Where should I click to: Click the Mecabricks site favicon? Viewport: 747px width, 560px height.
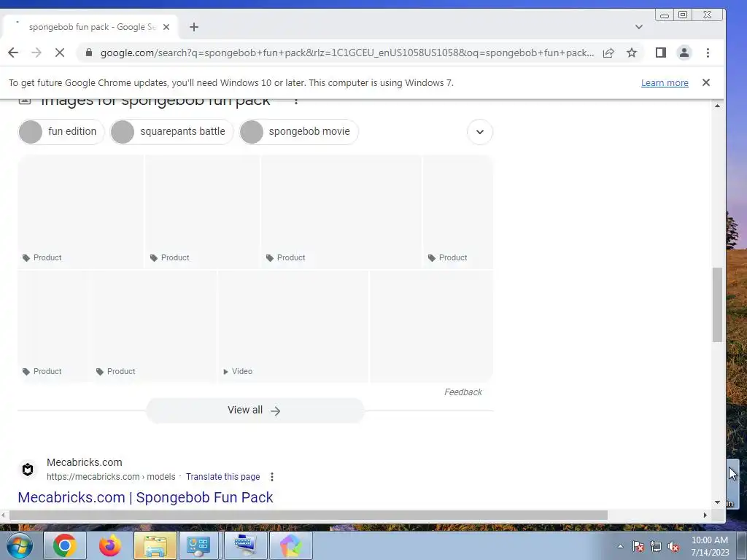tap(28, 470)
